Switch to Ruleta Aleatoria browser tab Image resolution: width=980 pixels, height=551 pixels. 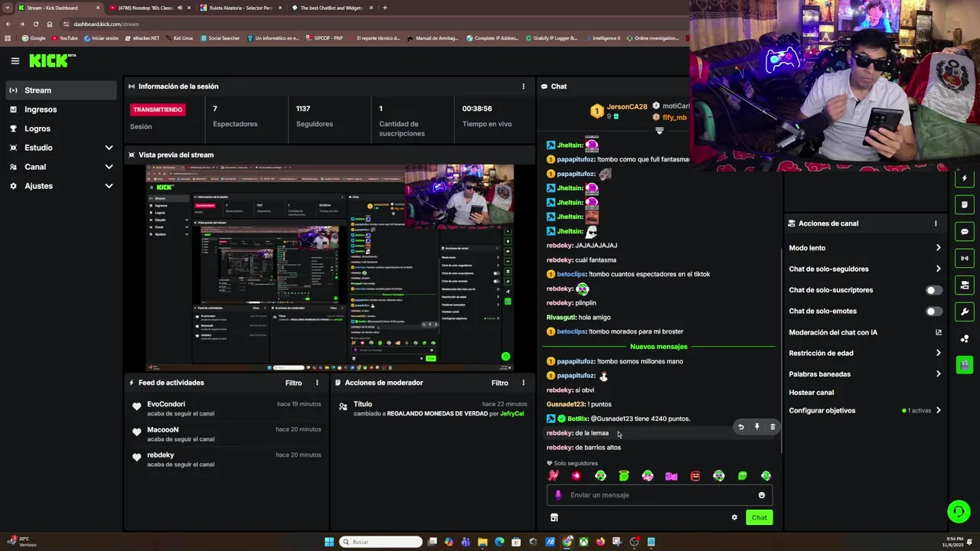(241, 8)
